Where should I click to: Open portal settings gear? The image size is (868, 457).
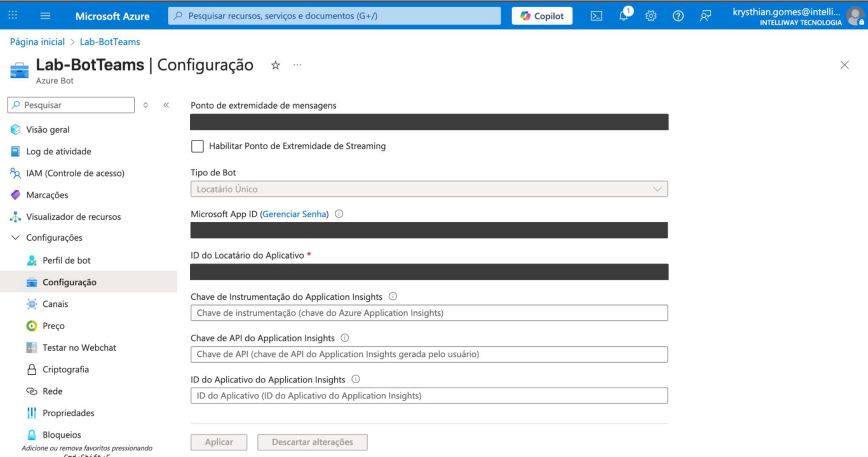point(651,16)
